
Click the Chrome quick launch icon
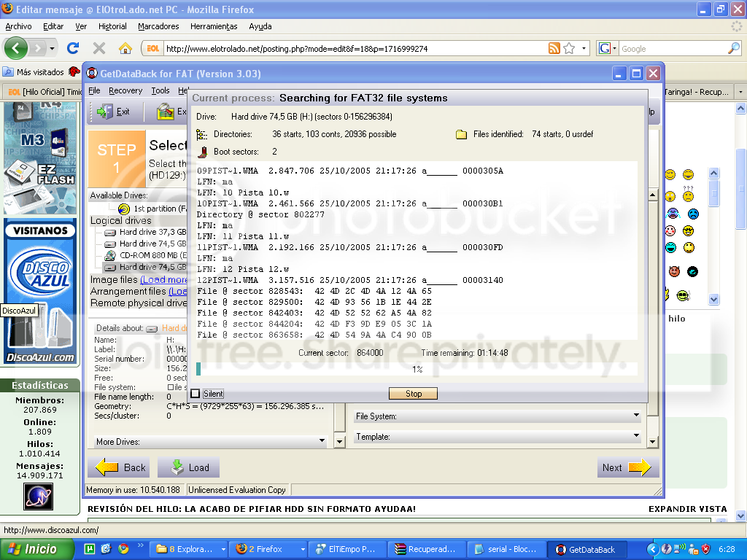(123, 549)
